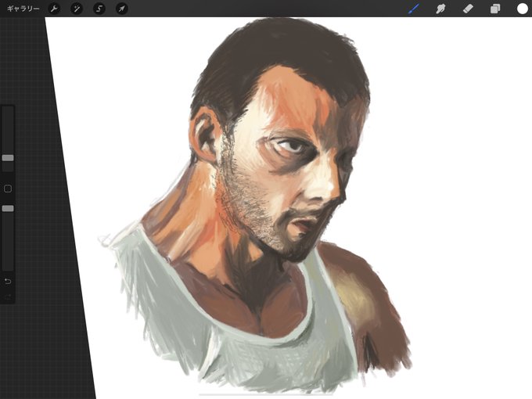Screen dimensions: 532x399
Task: Activate the Transform arrow tool
Action: (x=122, y=9)
